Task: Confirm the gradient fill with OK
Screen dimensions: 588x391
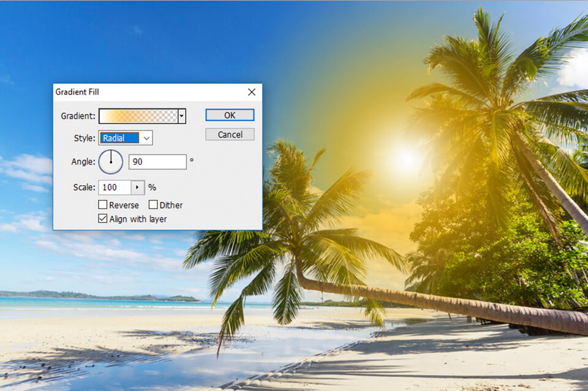Action: pos(230,115)
